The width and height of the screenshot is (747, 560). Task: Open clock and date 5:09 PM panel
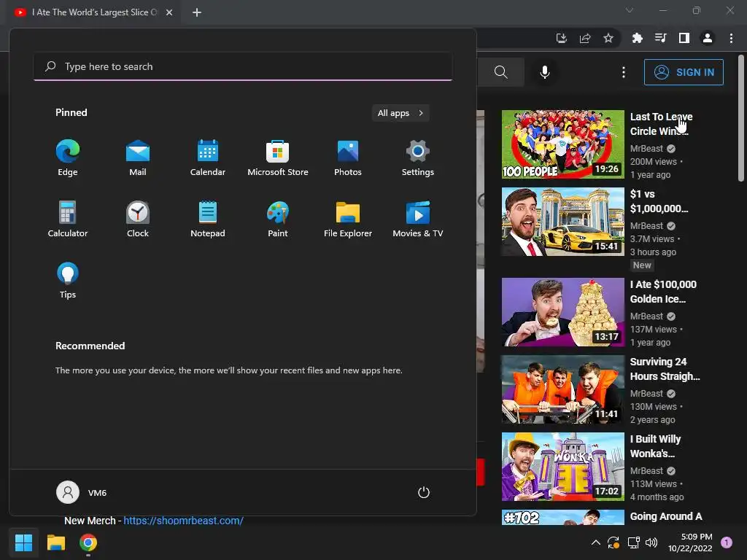(690, 542)
